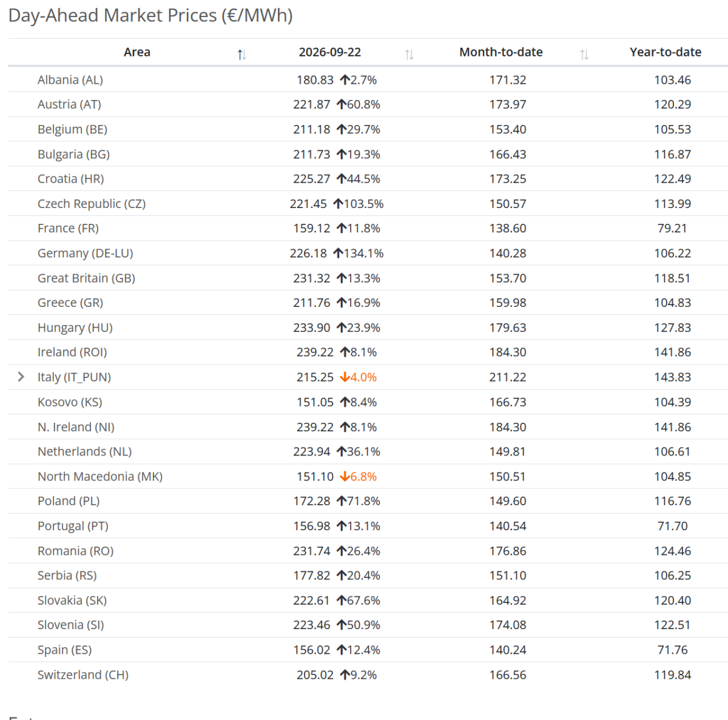Click the Month-to-date column header
This screenshot has width=728, height=720.
click(x=501, y=52)
